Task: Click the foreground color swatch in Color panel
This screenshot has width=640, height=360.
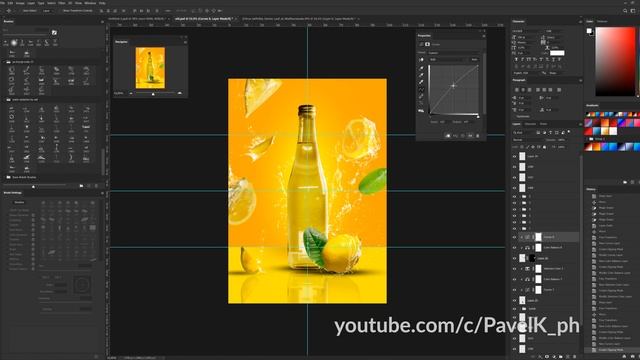Action: 589,31
